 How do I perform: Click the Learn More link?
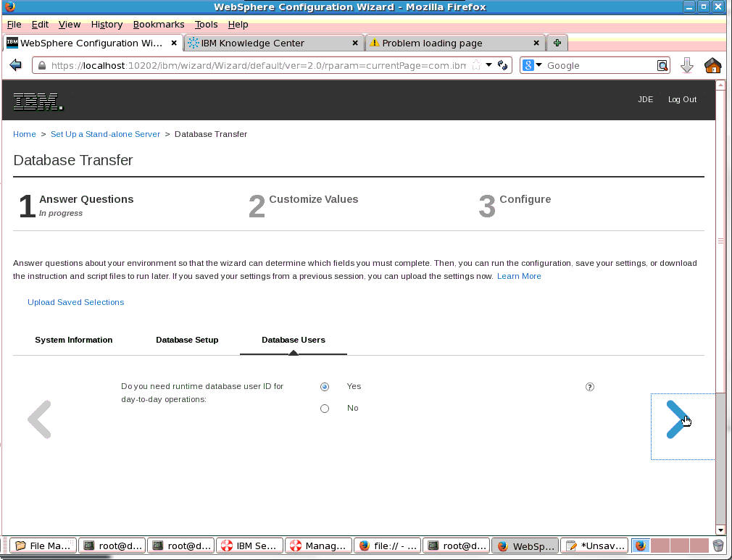coord(519,276)
